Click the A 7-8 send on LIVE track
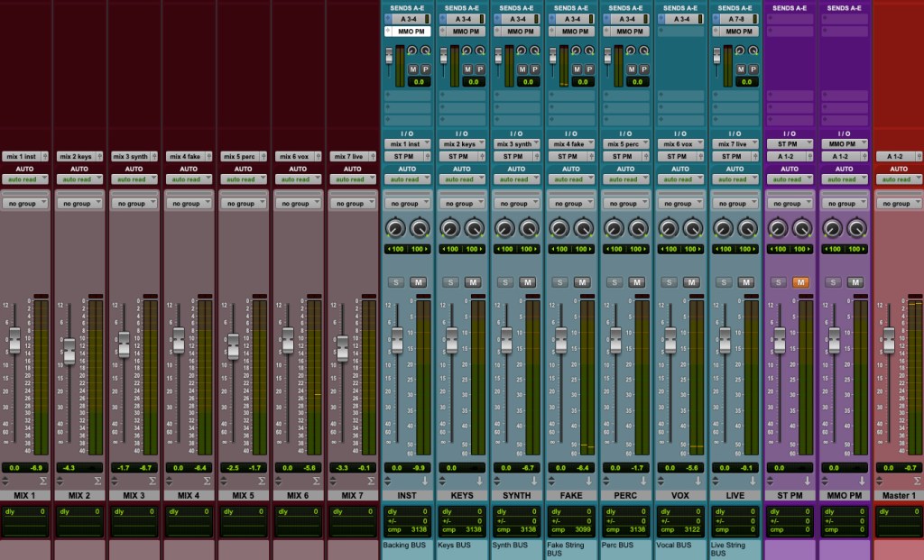The image size is (924, 560). 736,18
